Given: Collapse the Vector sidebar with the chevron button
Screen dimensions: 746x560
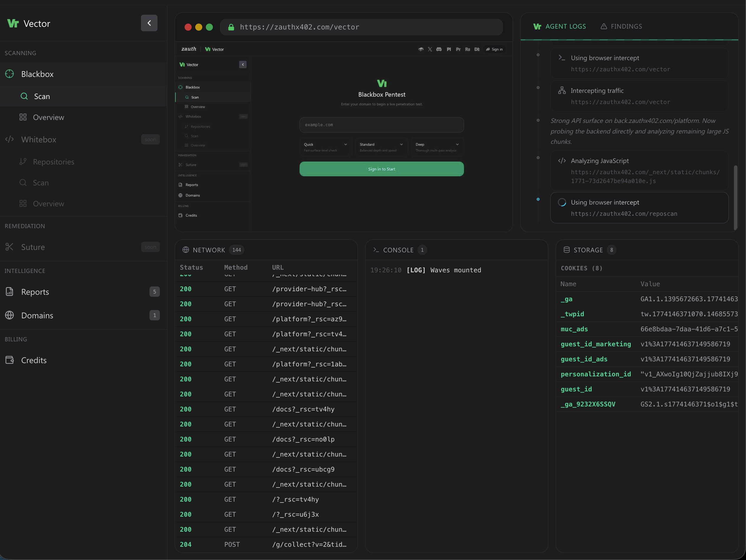Looking at the screenshot, I should click(x=149, y=23).
